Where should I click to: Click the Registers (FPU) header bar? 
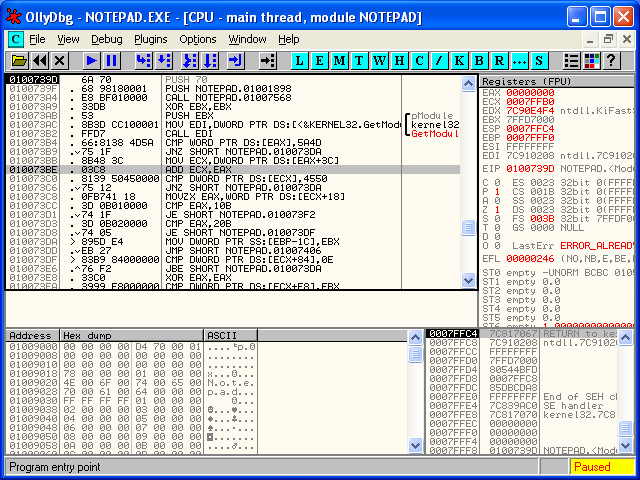(558, 82)
